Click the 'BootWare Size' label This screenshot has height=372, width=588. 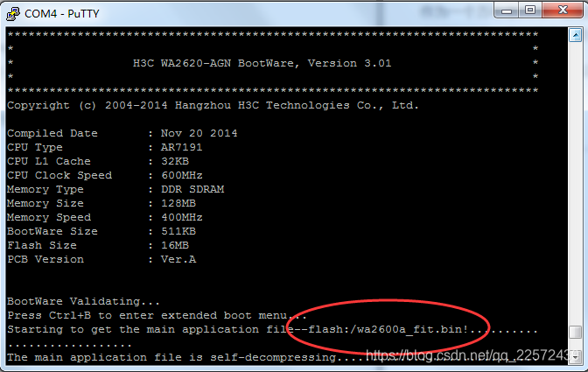pyautogui.click(x=52, y=231)
